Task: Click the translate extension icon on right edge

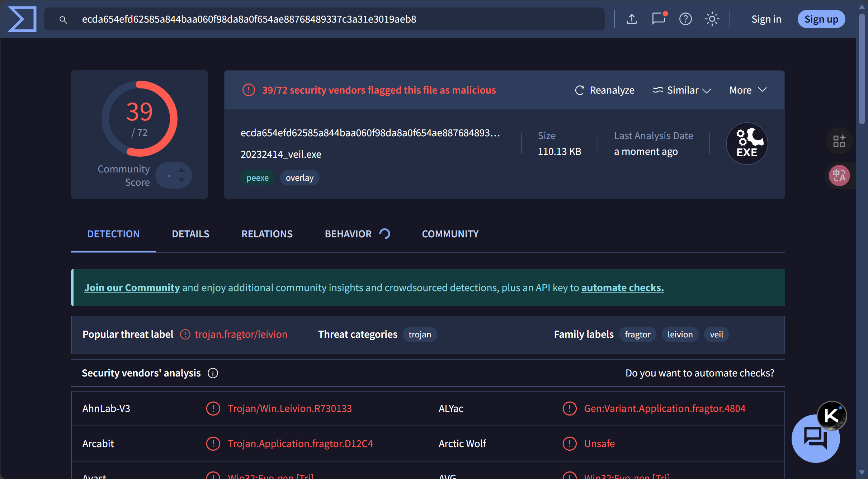Action: click(839, 176)
